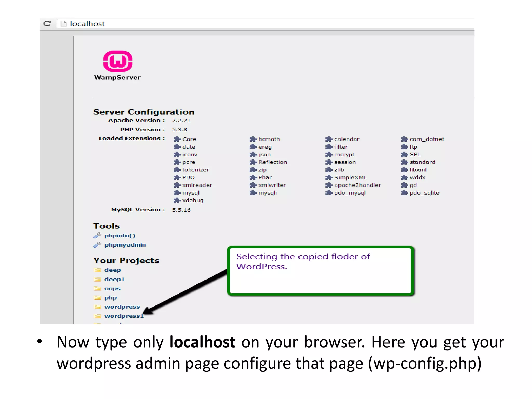Viewport: 532px width, 399px height.
Task: Click folder icon next to wordpress
Action: [x=97, y=307]
